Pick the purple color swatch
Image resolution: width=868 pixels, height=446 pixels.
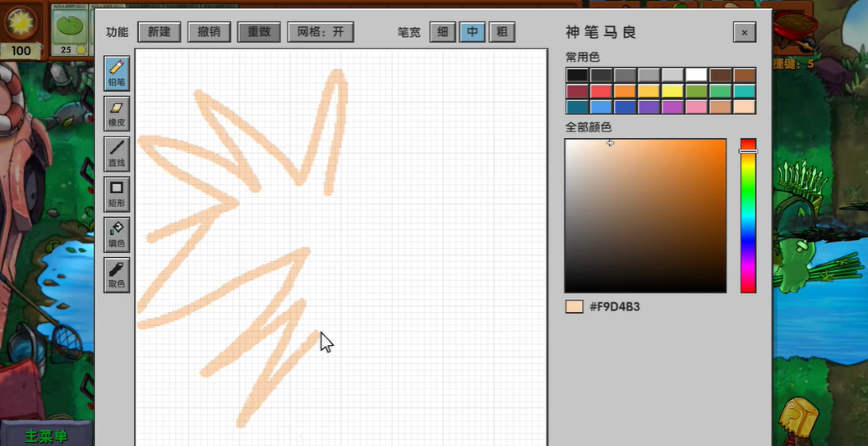(649, 107)
